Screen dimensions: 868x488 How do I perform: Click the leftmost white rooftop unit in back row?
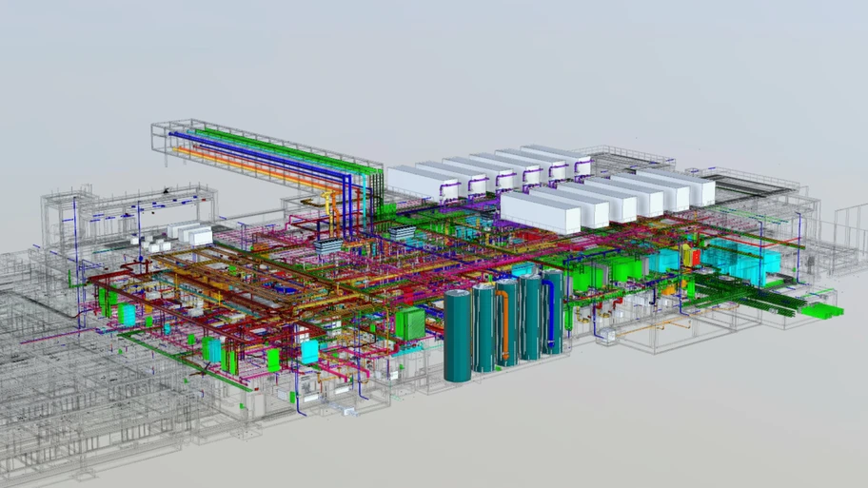(x=412, y=181)
